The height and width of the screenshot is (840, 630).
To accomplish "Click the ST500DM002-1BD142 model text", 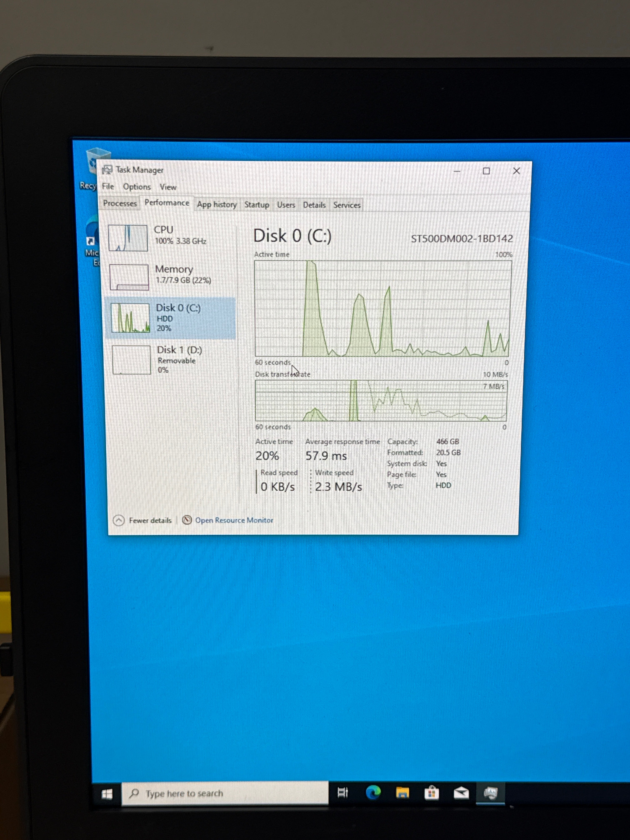I will tap(462, 239).
